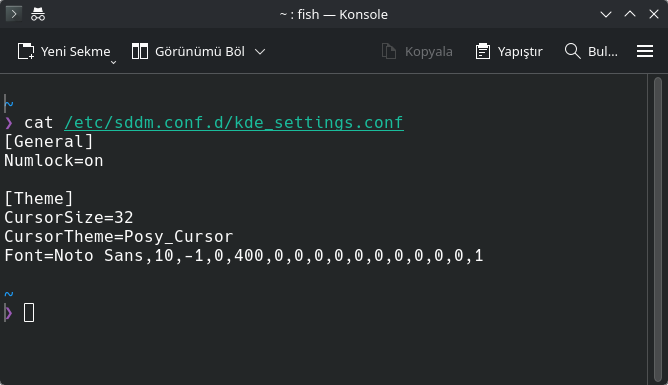Viewport: 668px width, 385px height.
Task: Click the Font=Noto Sans line
Action: point(244,256)
